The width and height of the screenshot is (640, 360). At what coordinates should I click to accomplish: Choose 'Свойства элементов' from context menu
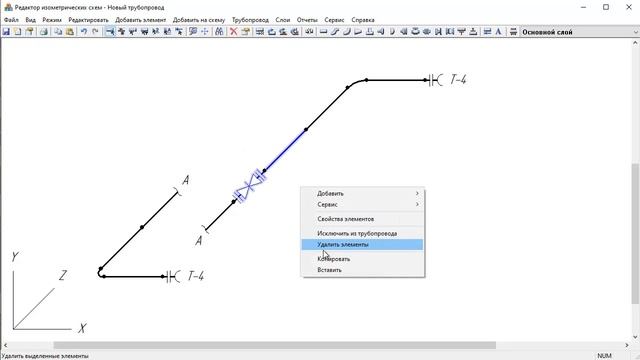pyautogui.click(x=362, y=219)
